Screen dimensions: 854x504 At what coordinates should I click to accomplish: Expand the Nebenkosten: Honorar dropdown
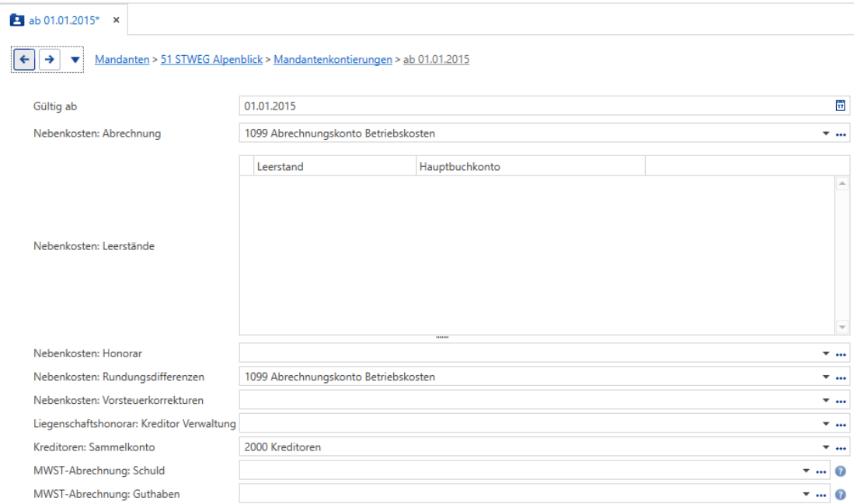tap(826, 353)
